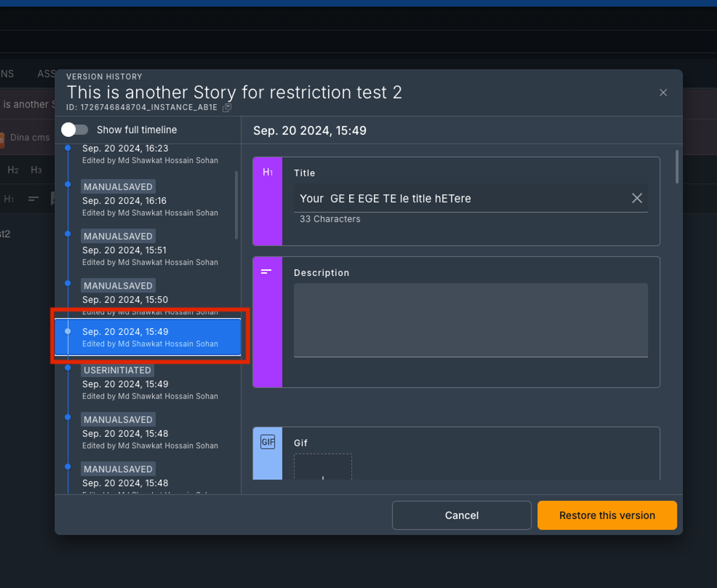
Task: Click the H1 Title block icon
Action: pyautogui.click(x=267, y=172)
